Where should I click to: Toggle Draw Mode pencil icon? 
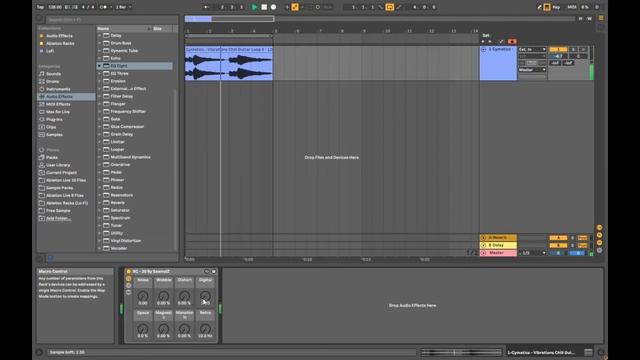(539, 7)
